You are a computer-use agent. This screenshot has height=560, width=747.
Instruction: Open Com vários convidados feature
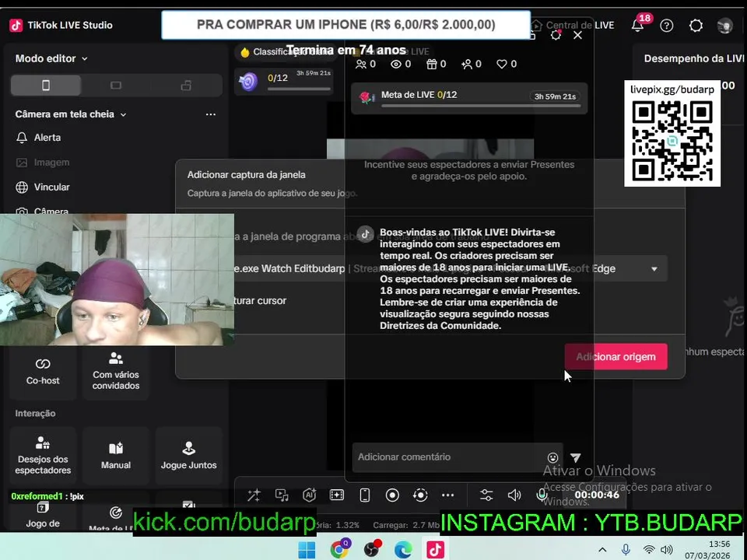[x=116, y=372]
